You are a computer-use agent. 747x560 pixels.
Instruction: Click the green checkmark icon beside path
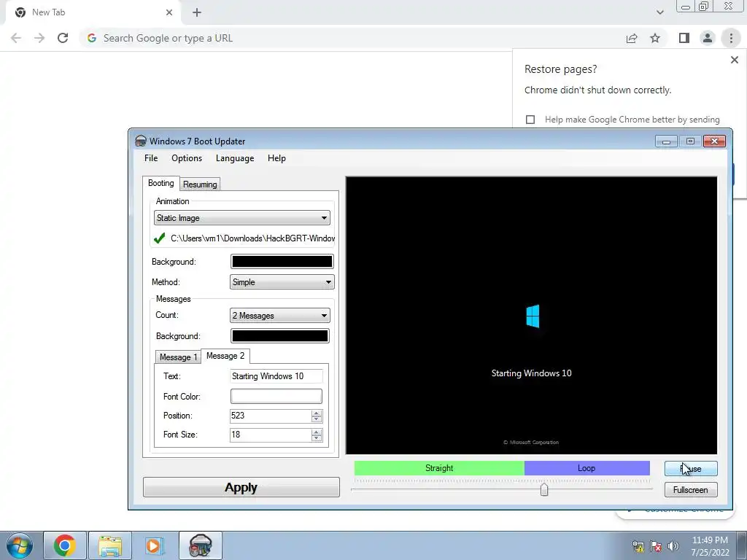click(160, 238)
